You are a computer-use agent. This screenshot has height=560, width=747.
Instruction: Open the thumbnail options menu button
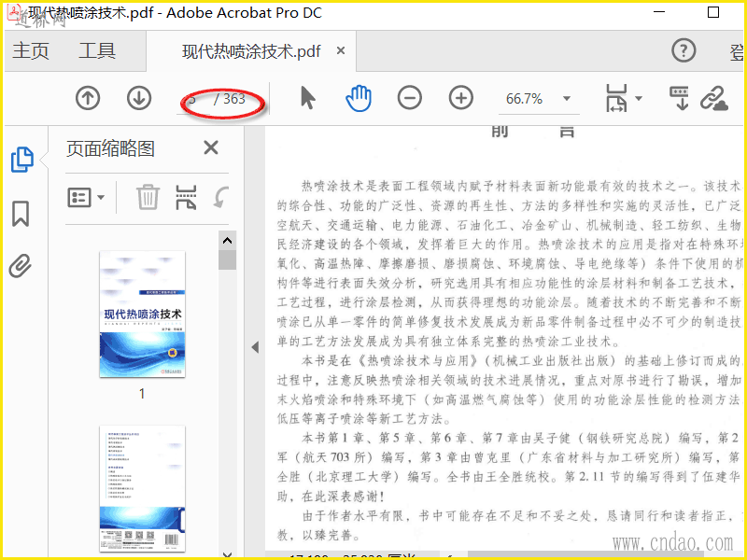(x=86, y=197)
